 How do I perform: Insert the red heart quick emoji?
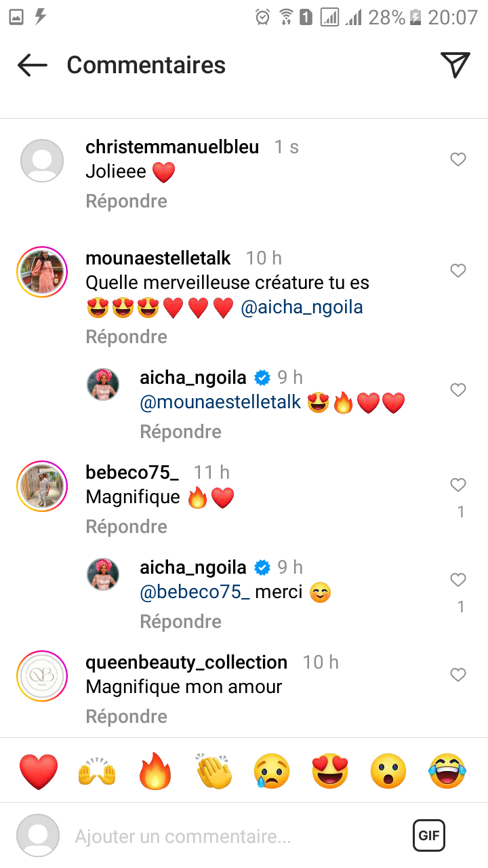pos(39,771)
